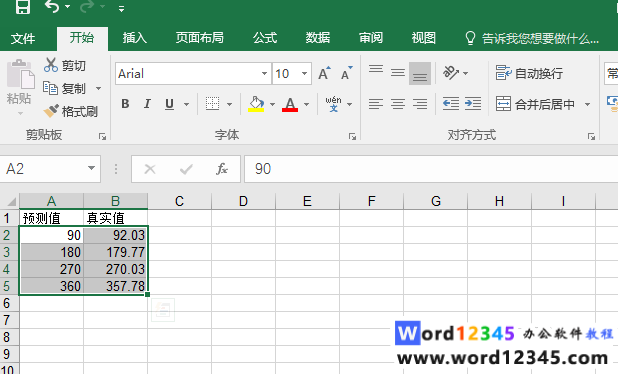This screenshot has width=618, height=374.
Task: Open the underline style dropdown arrow
Action: 186,104
